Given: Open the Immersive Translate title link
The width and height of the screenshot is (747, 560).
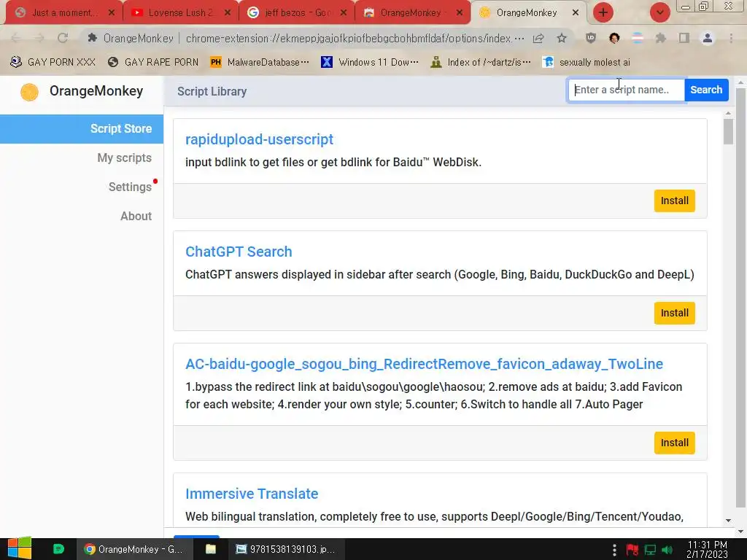Looking at the screenshot, I should 252,494.
